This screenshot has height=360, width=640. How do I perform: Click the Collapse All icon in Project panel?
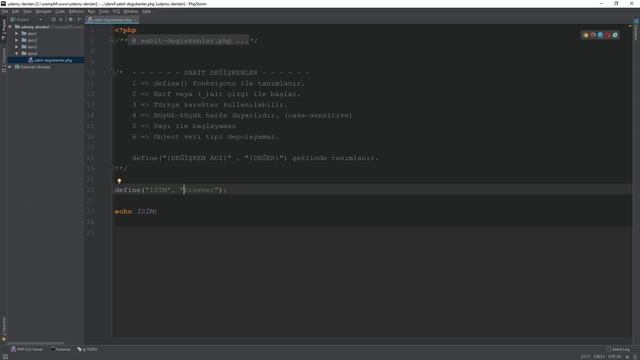click(61, 20)
